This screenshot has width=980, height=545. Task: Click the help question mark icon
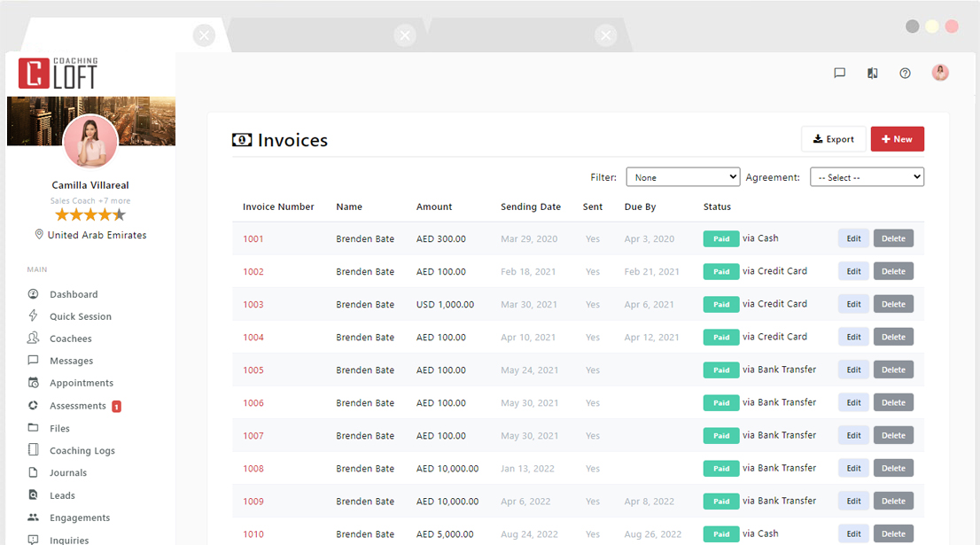click(x=905, y=74)
